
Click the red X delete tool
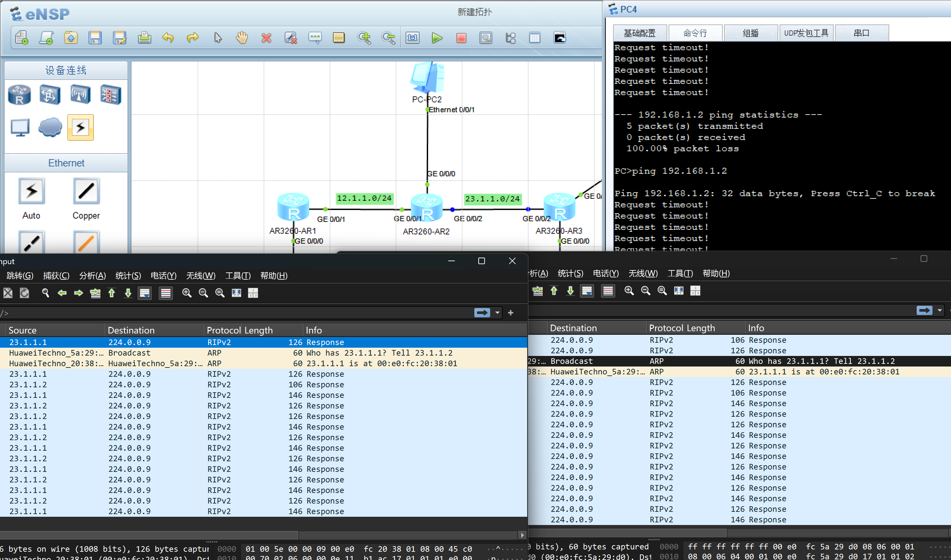(266, 38)
